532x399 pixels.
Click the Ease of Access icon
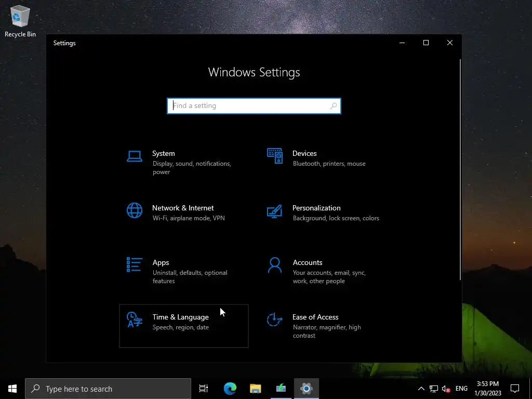pyautogui.click(x=274, y=320)
